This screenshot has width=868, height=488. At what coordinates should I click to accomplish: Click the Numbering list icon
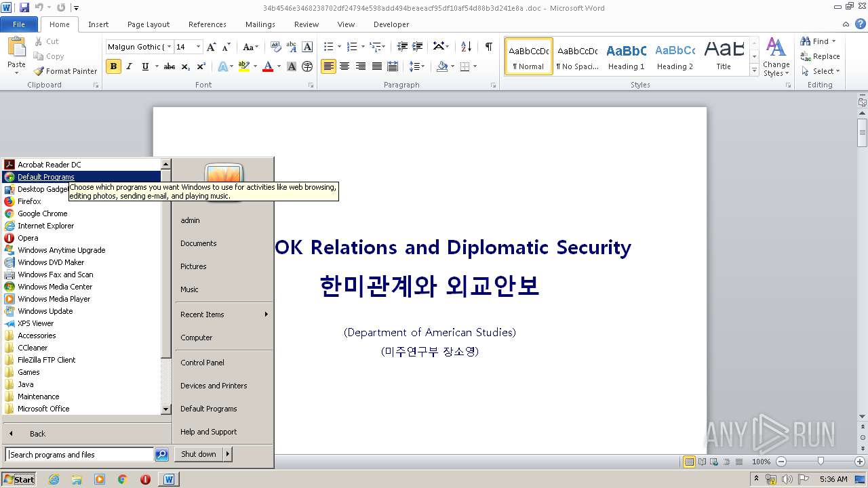(x=351, y=47)
